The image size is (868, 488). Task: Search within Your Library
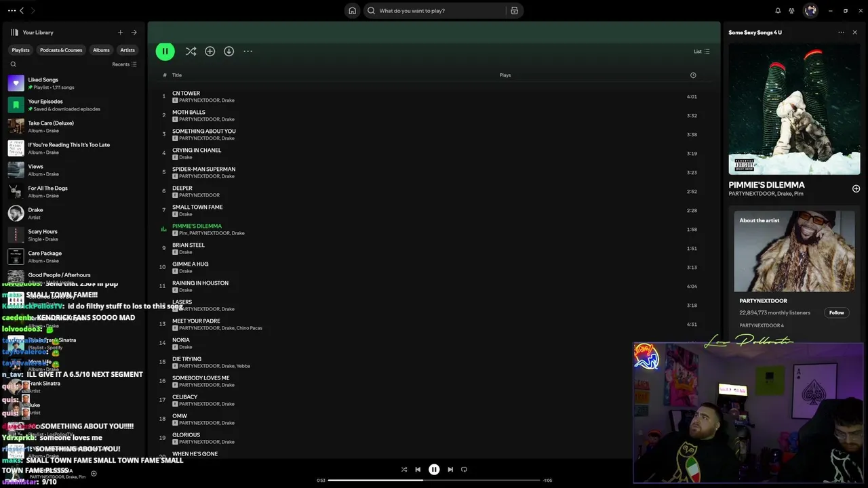coord(13,64)
